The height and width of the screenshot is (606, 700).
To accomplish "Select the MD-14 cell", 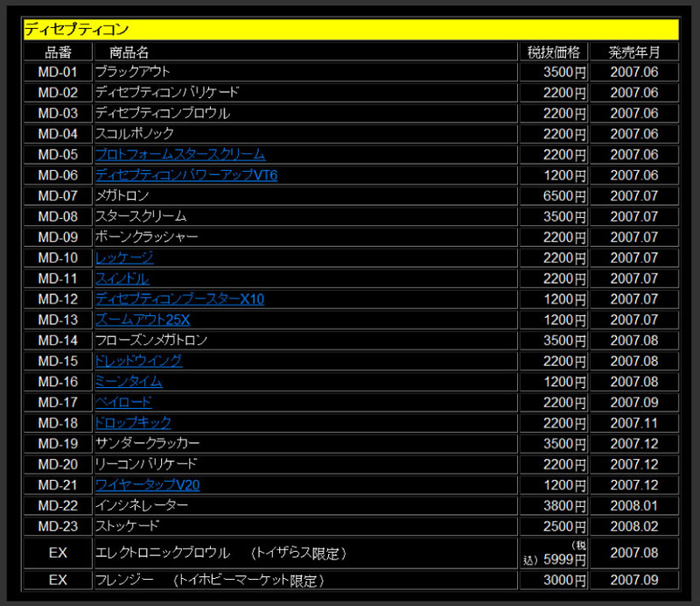I will click(x=58, y=341).
